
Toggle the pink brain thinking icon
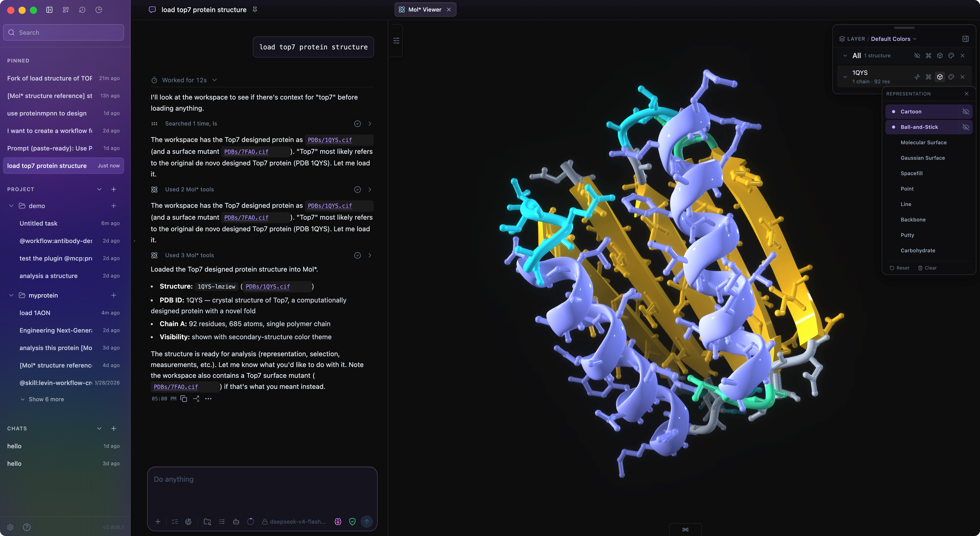point(338,522)
